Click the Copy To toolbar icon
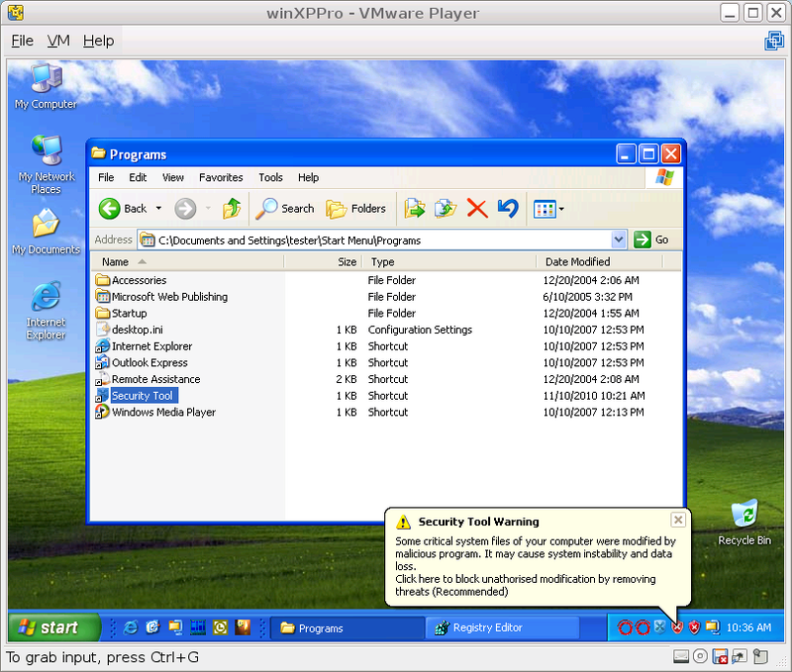Viewport: 792px width, 672px height. [x=445, y=209]
